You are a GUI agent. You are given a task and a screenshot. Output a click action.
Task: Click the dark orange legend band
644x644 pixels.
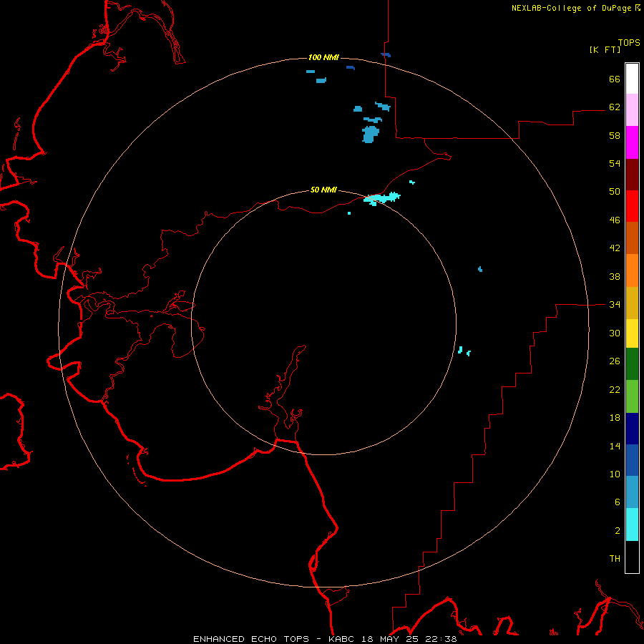632,238
